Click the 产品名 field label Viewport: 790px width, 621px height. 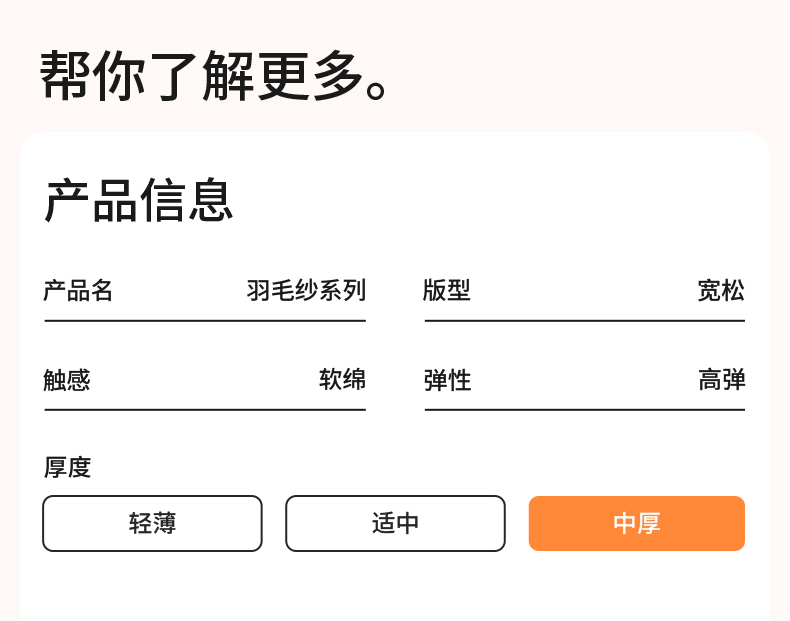click(x=78, y=291)
